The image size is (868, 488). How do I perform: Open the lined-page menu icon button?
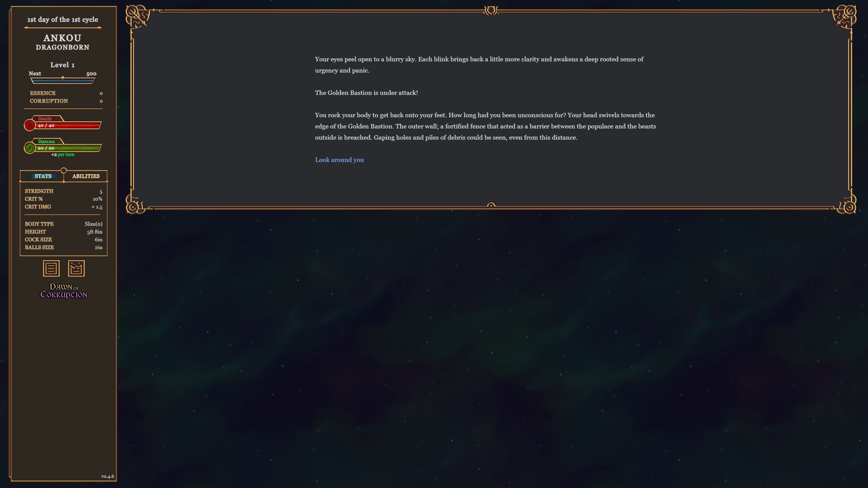(51, 268)
